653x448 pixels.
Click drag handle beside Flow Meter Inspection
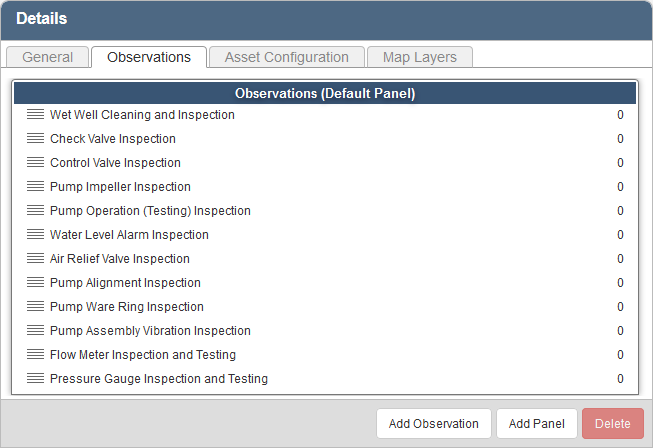pos(35,355)
